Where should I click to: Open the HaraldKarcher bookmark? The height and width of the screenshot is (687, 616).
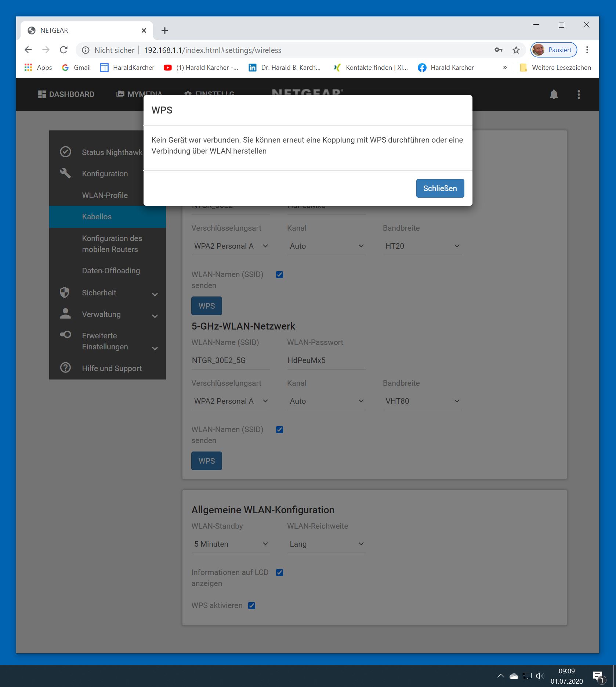[127, 68]
